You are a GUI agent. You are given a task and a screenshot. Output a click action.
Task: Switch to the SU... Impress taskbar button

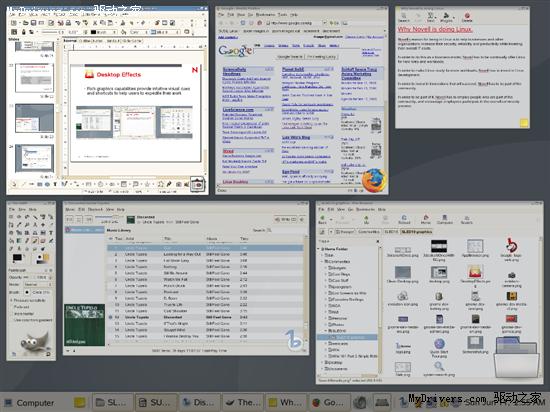[x=156, y=403]
